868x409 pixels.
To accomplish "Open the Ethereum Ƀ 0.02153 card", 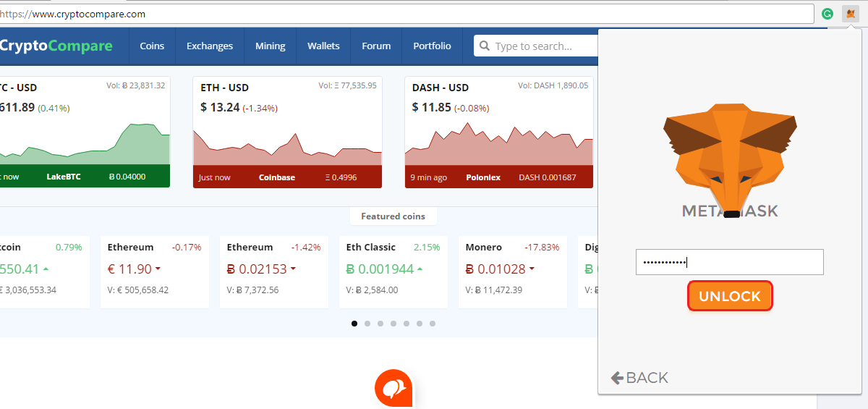I will tap(274, 272).
